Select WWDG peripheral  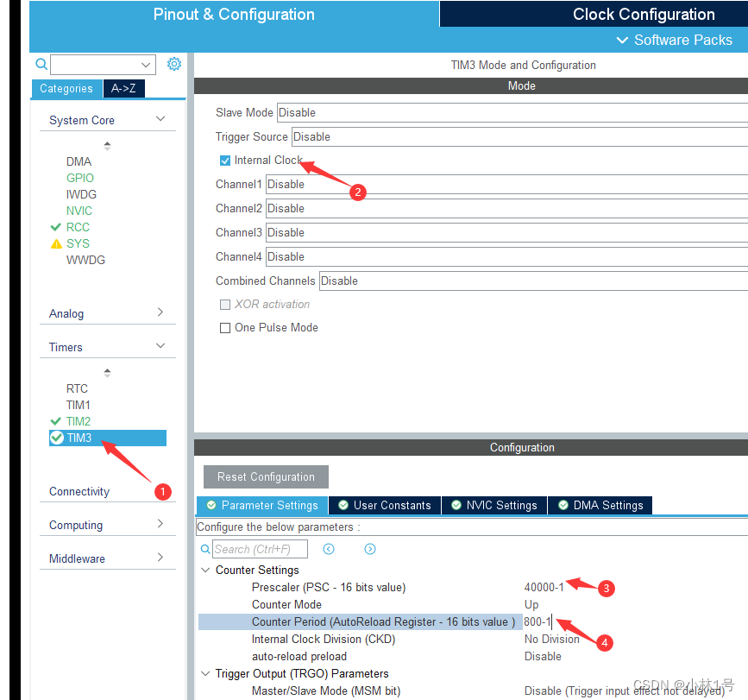click(85, 260)
